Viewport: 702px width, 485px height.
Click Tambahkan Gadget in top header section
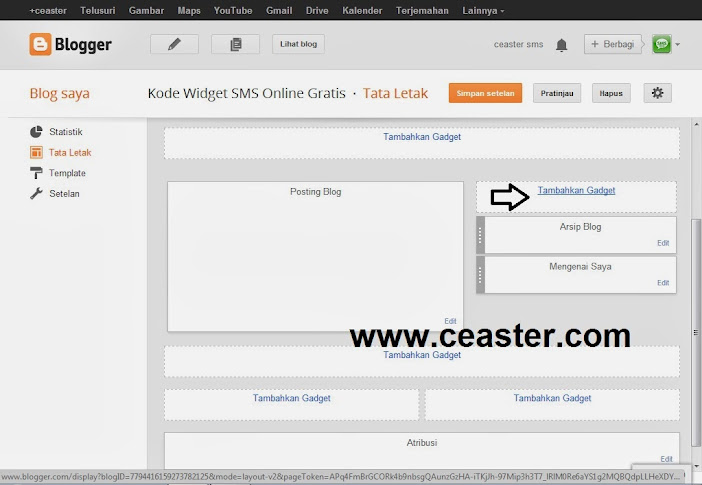point(422,137)
